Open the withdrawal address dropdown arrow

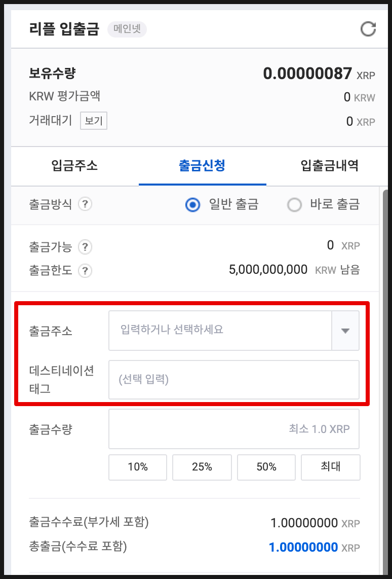345,330
